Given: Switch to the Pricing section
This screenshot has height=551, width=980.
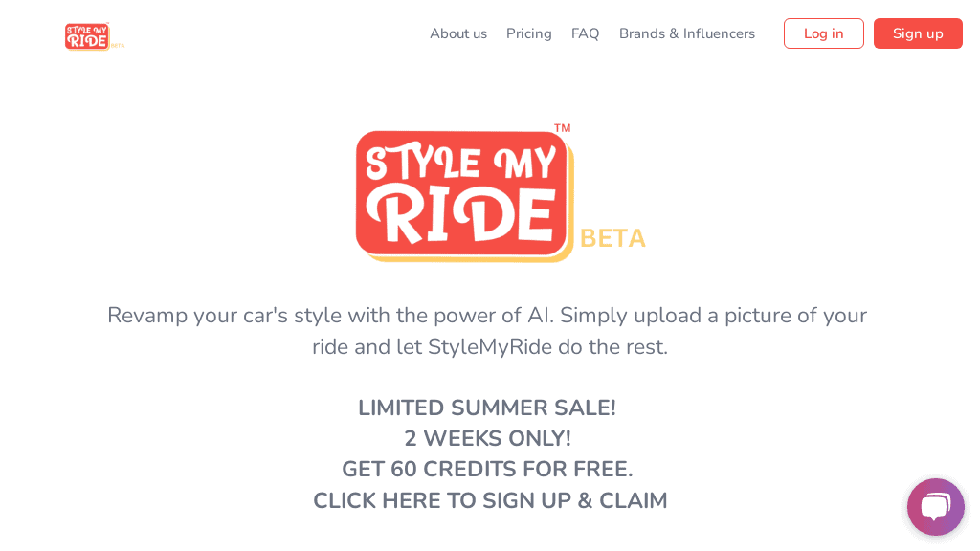Looking at the screenshot, I should [528, 33].
